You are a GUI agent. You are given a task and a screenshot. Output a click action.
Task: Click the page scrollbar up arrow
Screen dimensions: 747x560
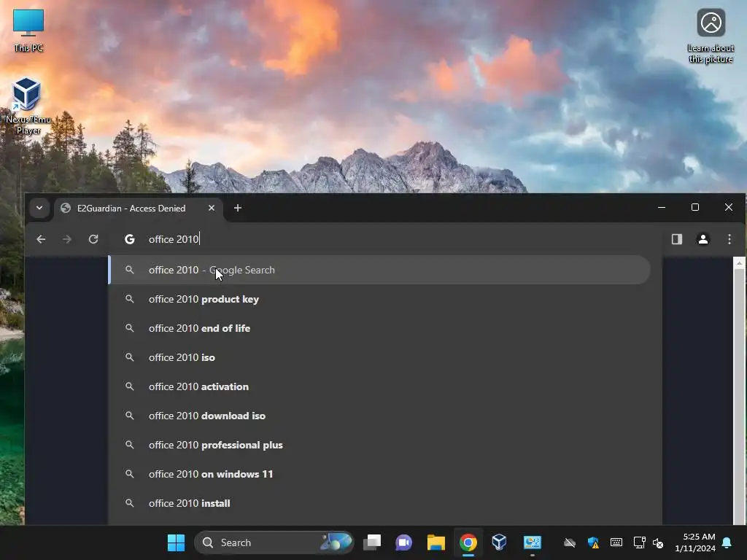pyautogui.click(x=739, y=262)
